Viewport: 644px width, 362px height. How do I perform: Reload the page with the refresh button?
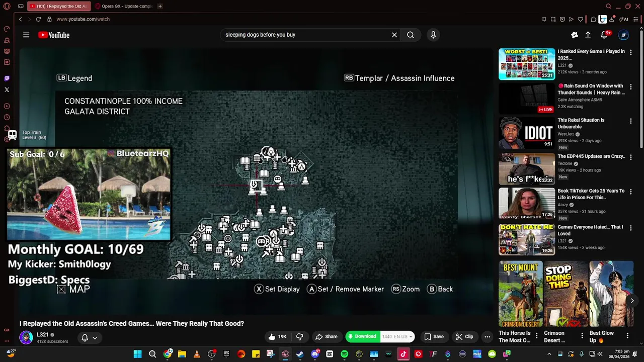(38, 19)
